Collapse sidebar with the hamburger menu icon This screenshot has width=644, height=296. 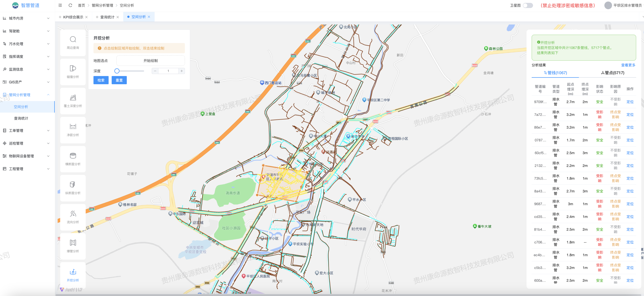coord(60,5)
